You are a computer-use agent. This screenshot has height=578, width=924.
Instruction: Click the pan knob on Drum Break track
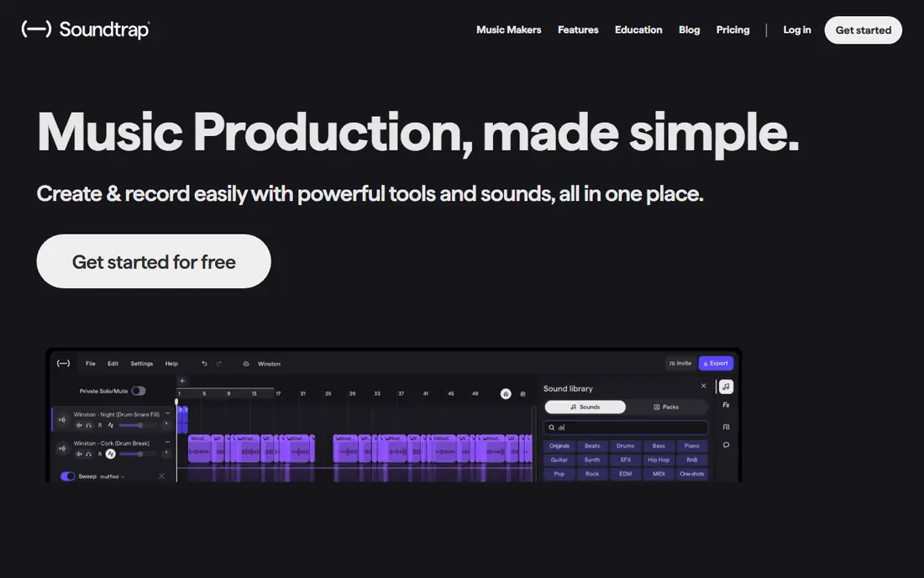point(166,453)
